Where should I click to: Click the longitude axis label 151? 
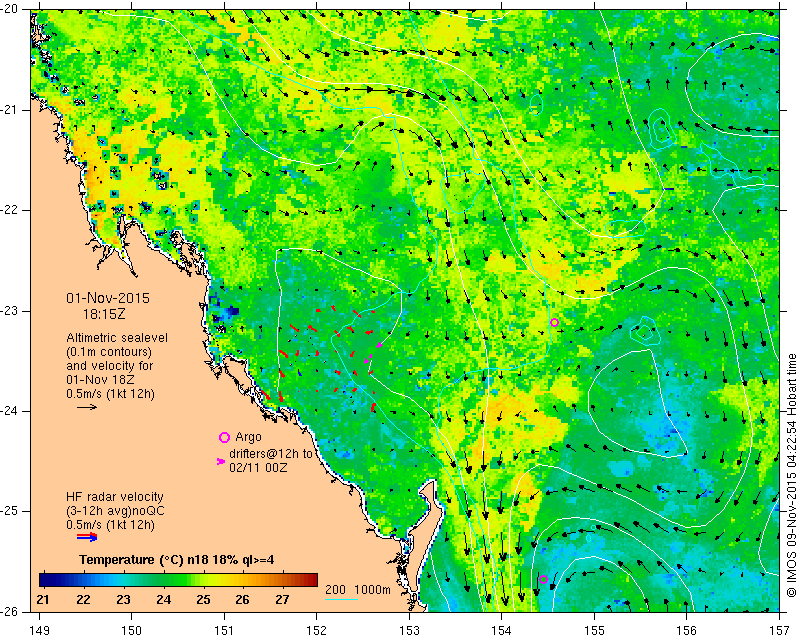click(x=224, y=631)
